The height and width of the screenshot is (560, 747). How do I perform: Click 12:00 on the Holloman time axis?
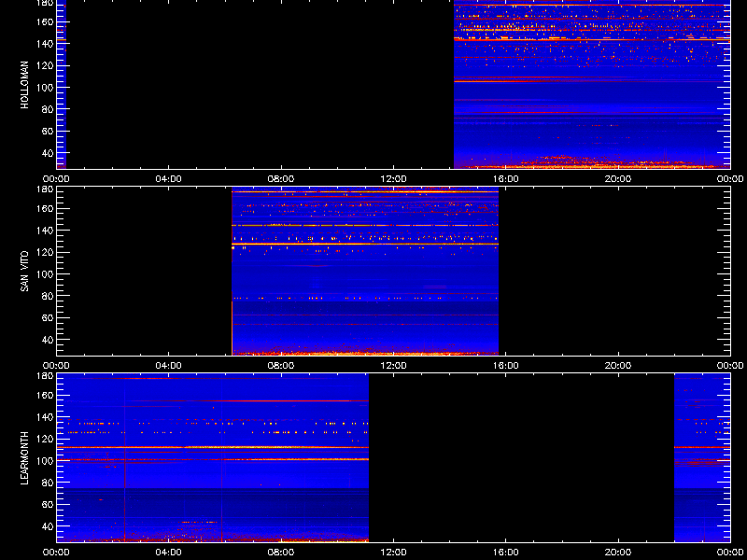[393, 179]
